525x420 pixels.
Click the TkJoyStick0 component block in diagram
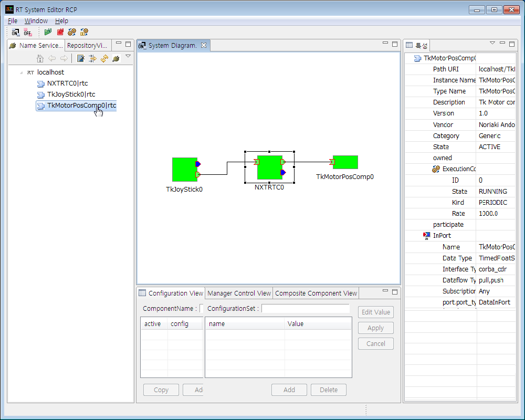[184, 170]
